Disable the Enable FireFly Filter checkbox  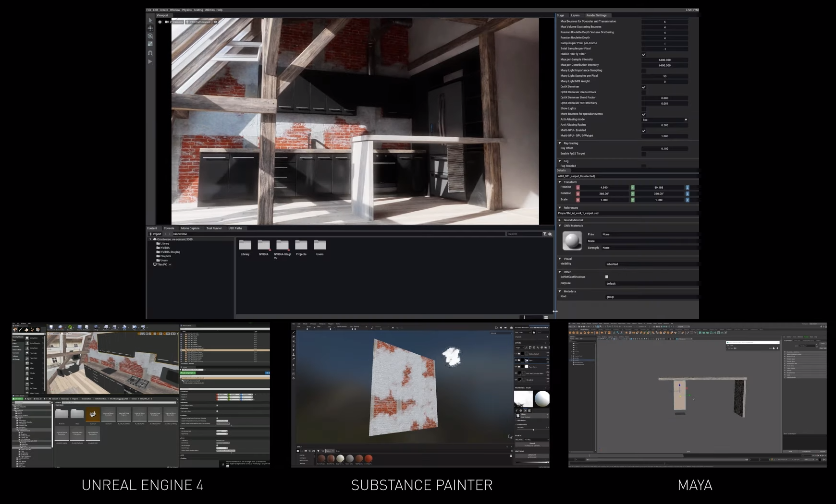tap(644, 54)
